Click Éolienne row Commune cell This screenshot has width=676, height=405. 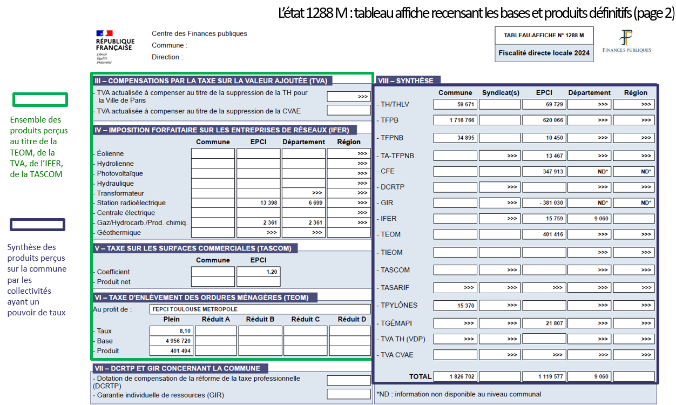[x=213, y=154]
